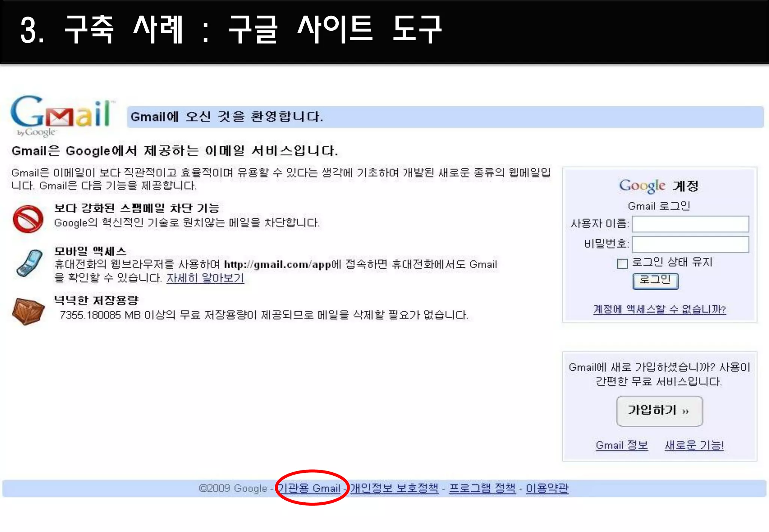The width and height of the screenshot is (769, 532).
Task: Click the Gmail은 Google에서 제공하는 이메일 서비스입니다 heading
Action: [175, 151]
